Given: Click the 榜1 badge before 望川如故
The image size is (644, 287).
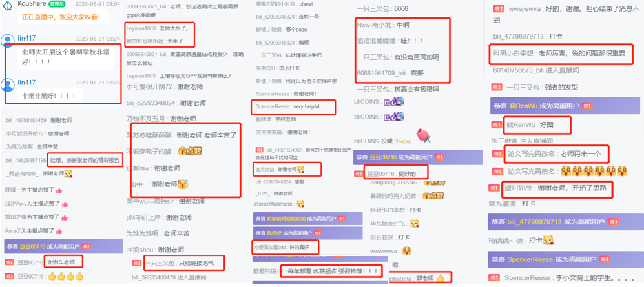Looking at the screenshot, I should (494, 188).
